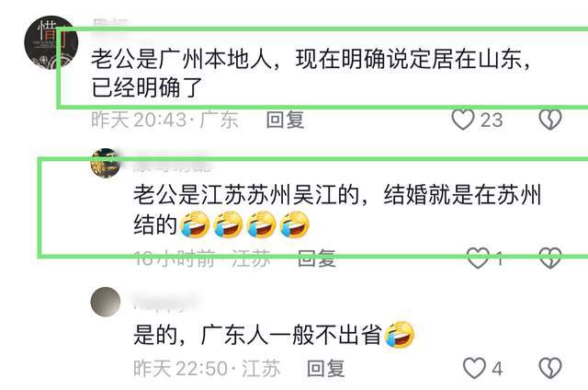Image resolution: width=588 pixels, height=390 pixels.
Task: Like the Suzhou Wujiang husband comment
Action: coord(478,258)
